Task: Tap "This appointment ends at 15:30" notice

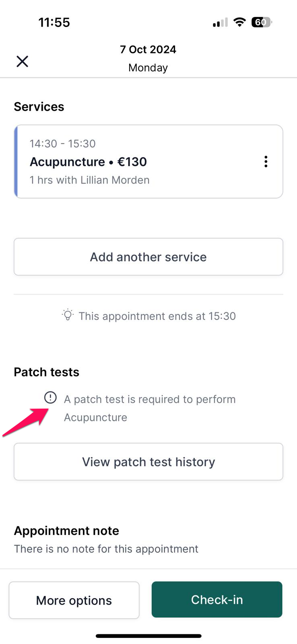Action: [x=157, y=316]
